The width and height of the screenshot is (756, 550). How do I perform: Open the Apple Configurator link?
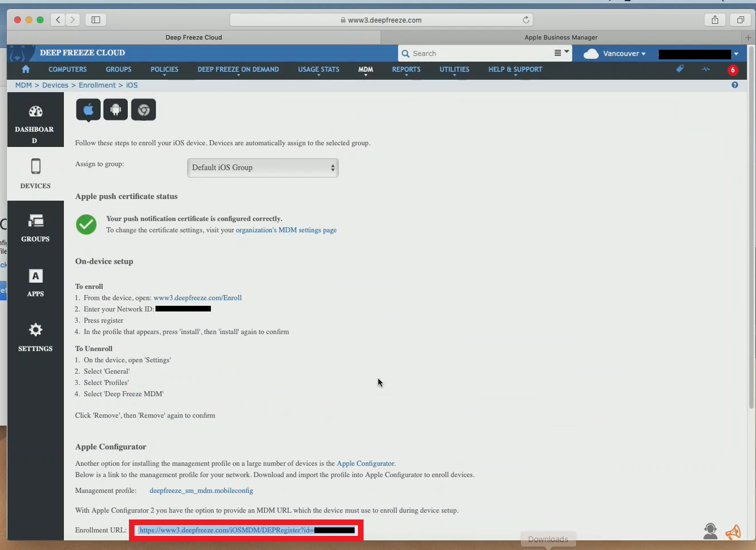click(366, 464)
